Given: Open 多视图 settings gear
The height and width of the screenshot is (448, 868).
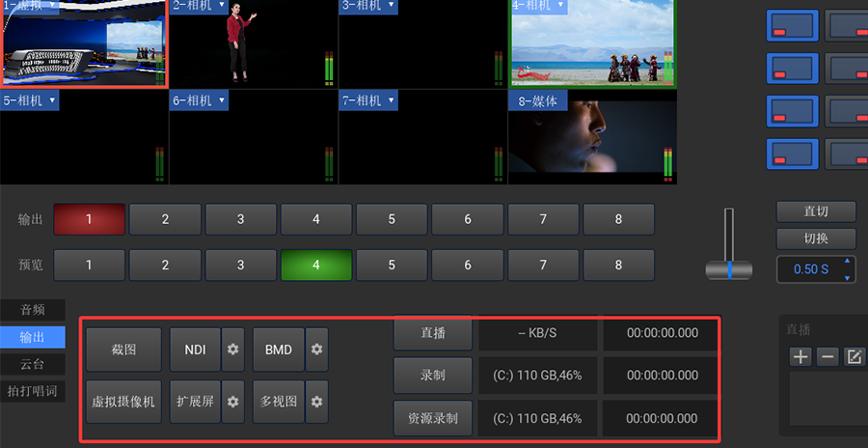Looking at the screenshot, I should (316, 401).
